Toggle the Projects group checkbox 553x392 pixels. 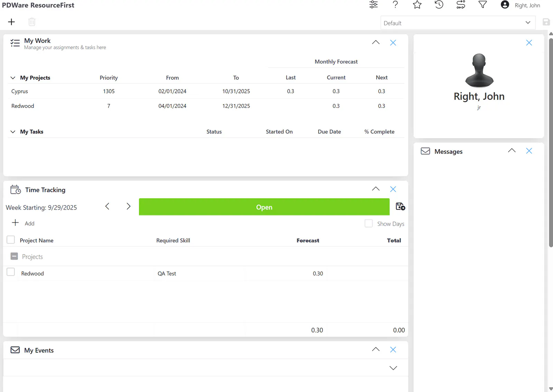click(14, 256)
